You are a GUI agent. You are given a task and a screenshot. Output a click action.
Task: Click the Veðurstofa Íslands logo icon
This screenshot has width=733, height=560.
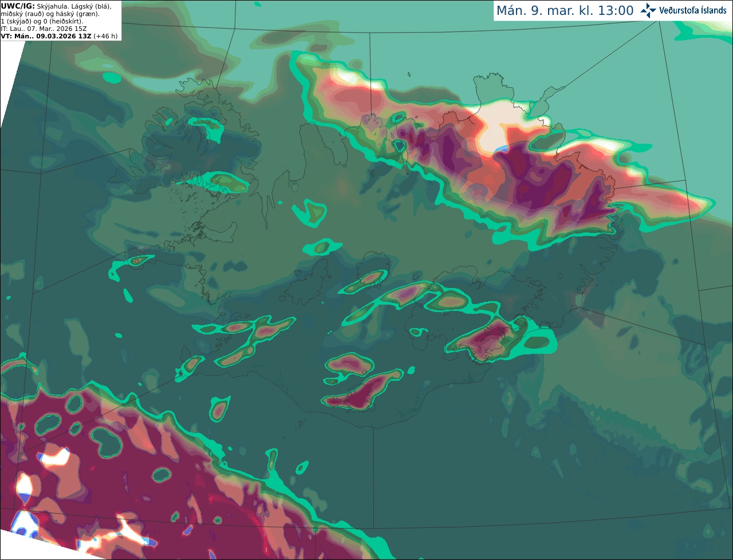[x=648, y=10]
